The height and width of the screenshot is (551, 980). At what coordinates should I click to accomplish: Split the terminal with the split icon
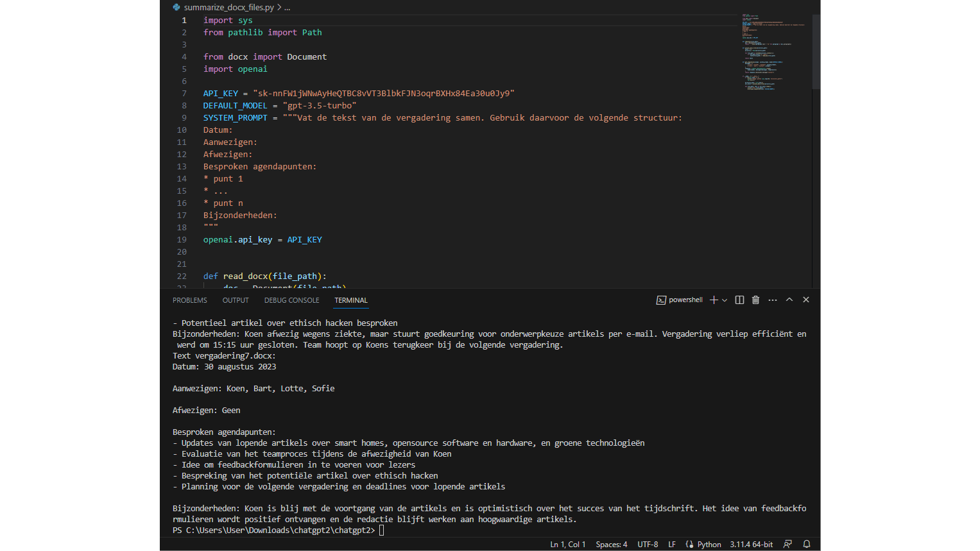click(x=739, y=300)
